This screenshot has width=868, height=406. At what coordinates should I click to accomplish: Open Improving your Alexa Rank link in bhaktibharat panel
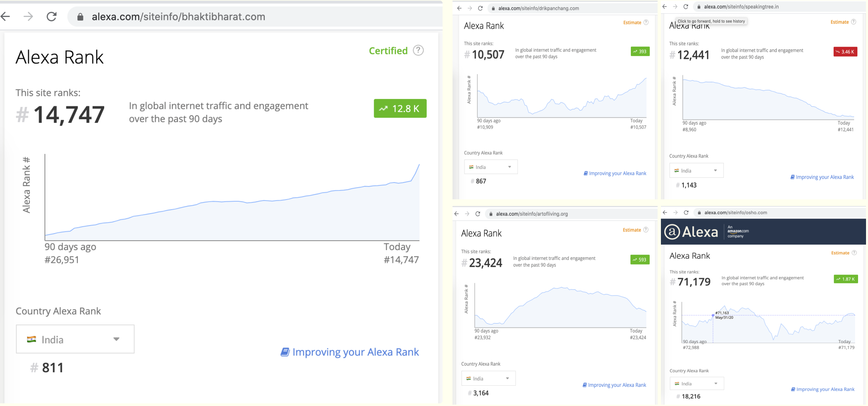[x=350, y=352]
